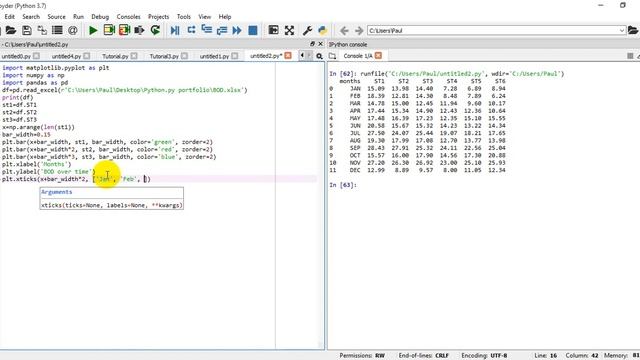This screenshot has width=640, height=360.
Task: Switch to the untitled0.py tab
Action: [16, 56]
